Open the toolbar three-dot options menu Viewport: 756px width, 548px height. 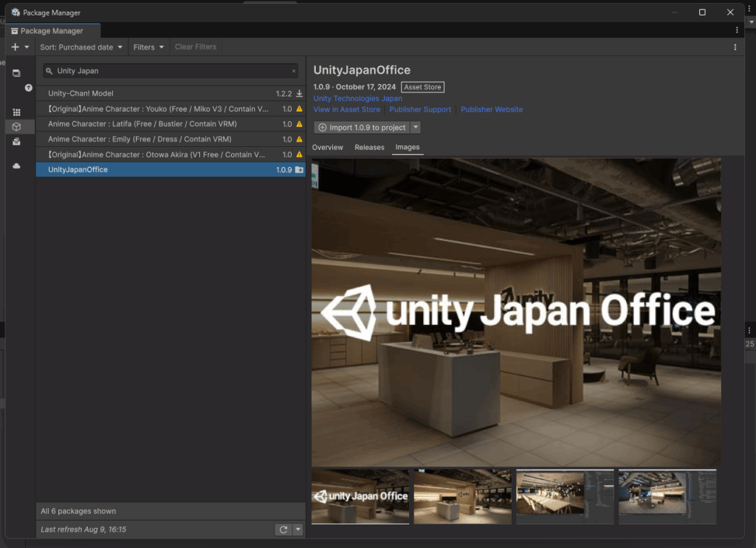(x=735, y=47)
